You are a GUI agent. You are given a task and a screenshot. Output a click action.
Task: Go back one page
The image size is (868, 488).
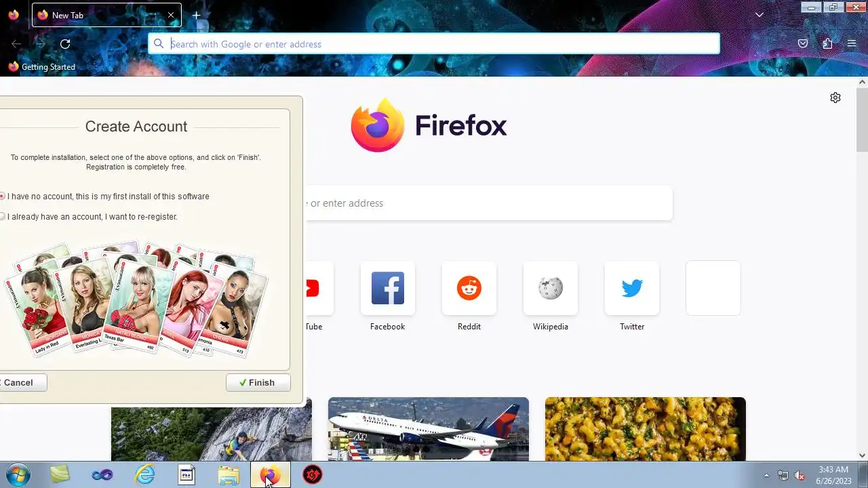click(x=16, y=44)
